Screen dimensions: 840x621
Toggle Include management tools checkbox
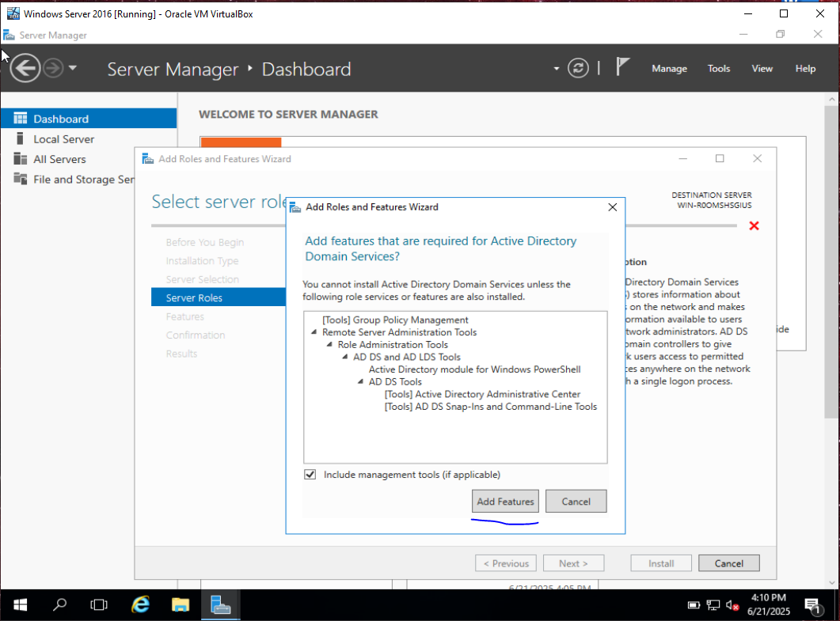(310, 475)
